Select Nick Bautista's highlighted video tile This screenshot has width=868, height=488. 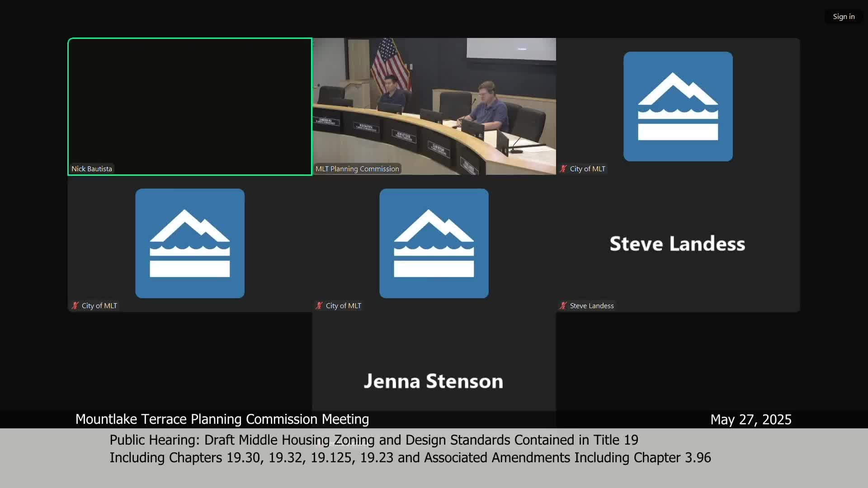pyautogui.click(x=190, y=106)
